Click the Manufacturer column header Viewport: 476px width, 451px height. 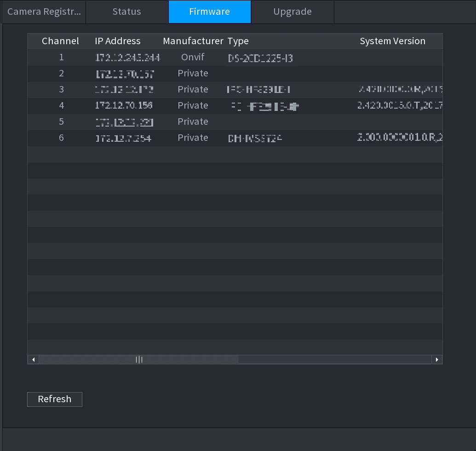193,41
